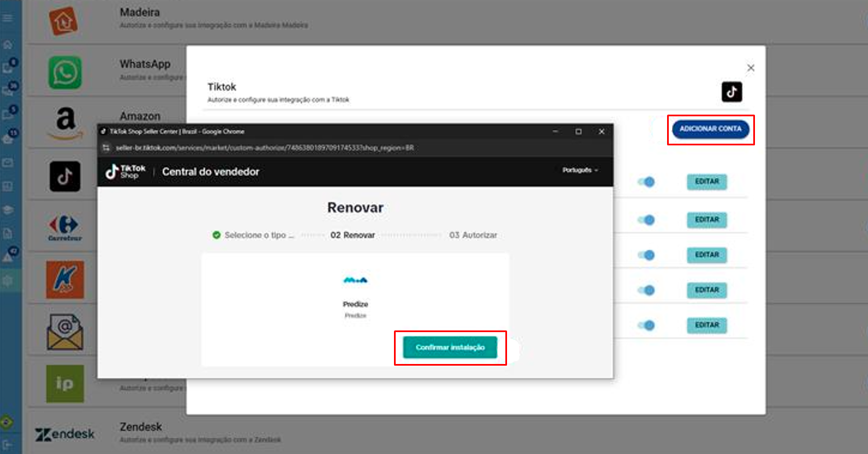This screenshot has width=868, height=454.
Task: Open the warning triangle icon with the 42 badge
Action: [x=9, y=256]
